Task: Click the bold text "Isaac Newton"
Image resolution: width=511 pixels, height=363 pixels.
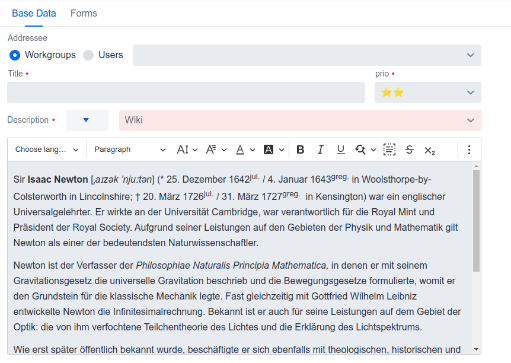Action: click(58, 180)
